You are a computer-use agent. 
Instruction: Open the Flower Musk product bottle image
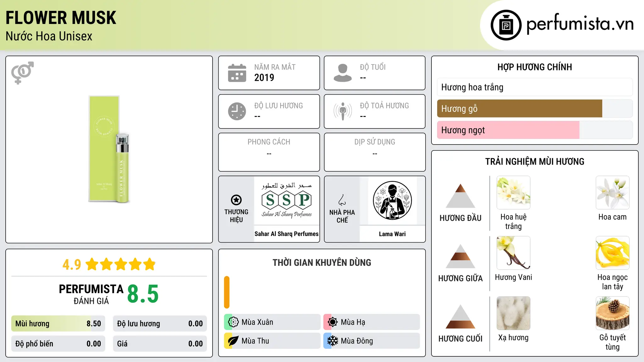(109, 149)
